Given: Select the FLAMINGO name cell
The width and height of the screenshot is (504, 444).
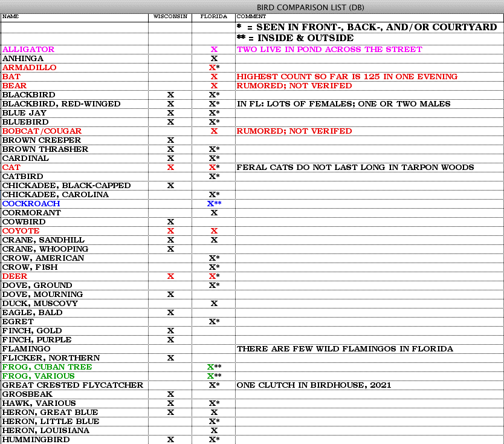Looking at the screenshot, I should pos(74,349).
